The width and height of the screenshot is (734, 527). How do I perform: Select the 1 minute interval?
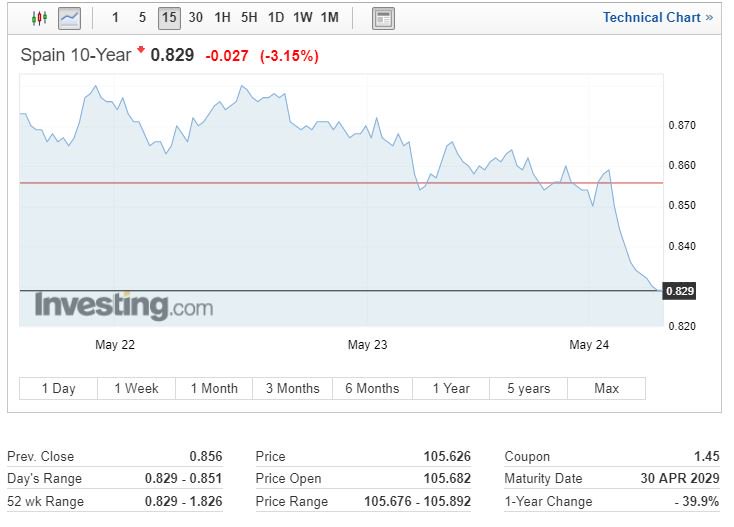[x=115, y=18]
